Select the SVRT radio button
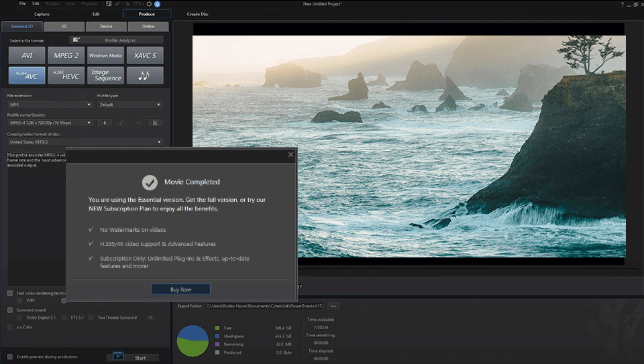644x364 pixels. (x=19, y=300)
